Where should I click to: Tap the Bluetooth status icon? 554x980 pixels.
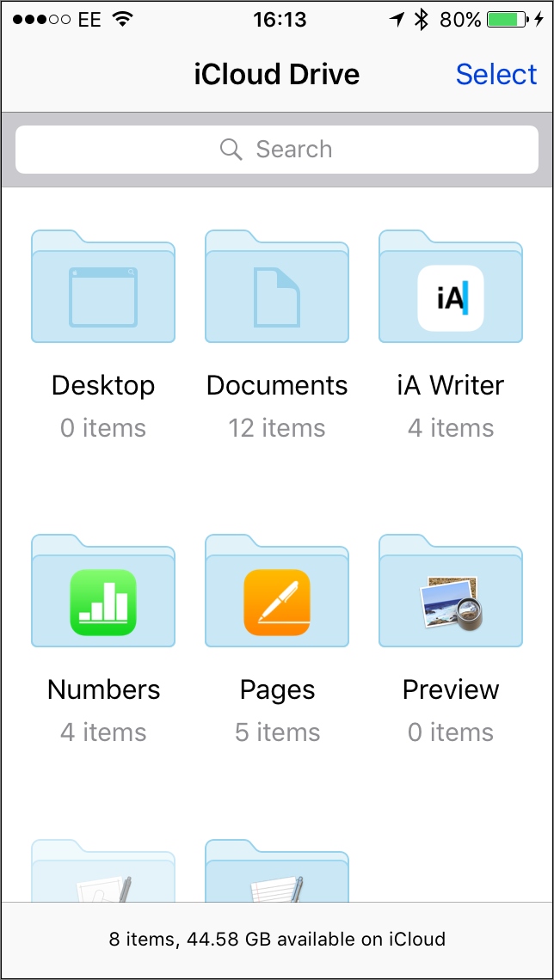(x=422, y=20)
